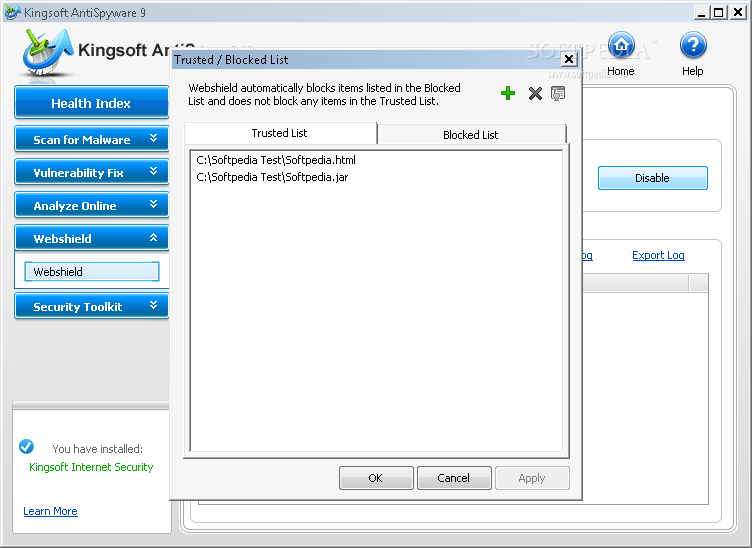
Task: Click the Apply button
Action: [532, 478]
